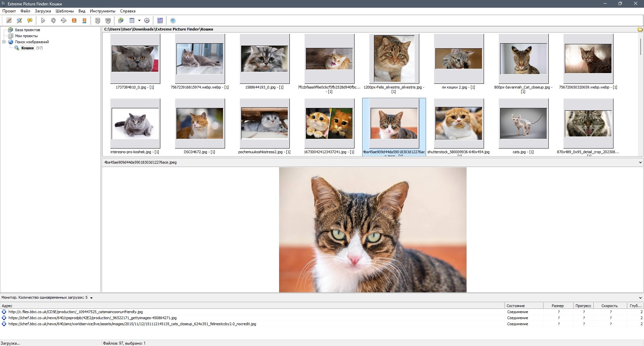Select the cats.jpg sphynx thumbnail

[523, 124]
